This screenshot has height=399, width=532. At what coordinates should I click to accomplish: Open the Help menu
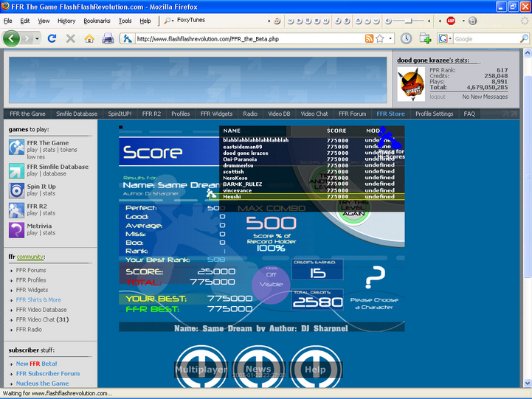coord(145,21)
